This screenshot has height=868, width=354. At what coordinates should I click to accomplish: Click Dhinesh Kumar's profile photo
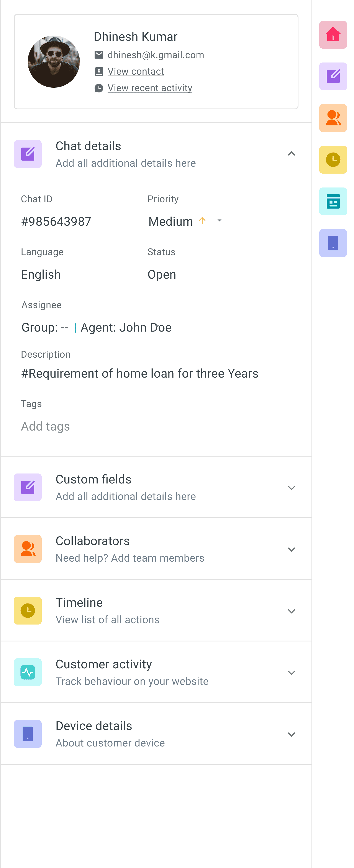[x=54, y=62]
